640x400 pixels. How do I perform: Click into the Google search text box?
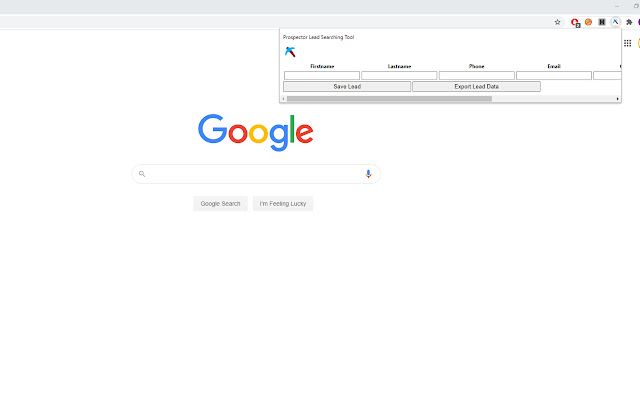[255, 174]
